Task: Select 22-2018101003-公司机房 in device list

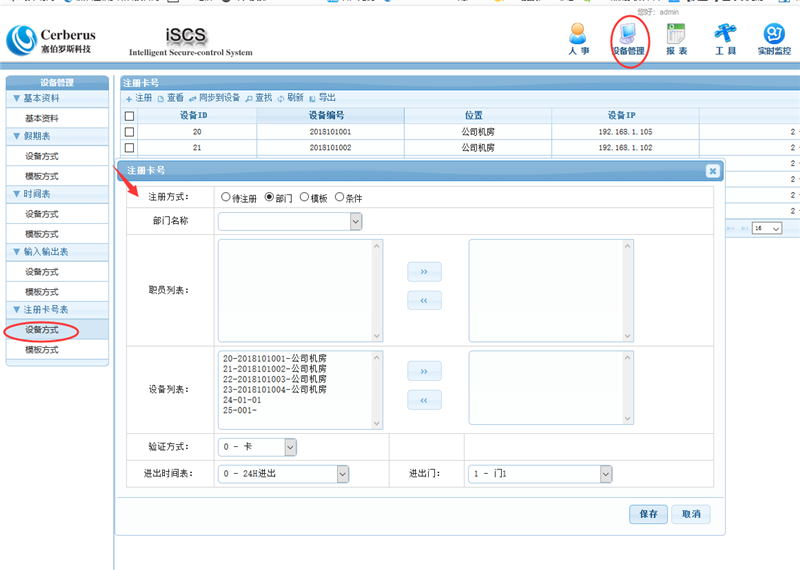Action: [x=274, y=379]
